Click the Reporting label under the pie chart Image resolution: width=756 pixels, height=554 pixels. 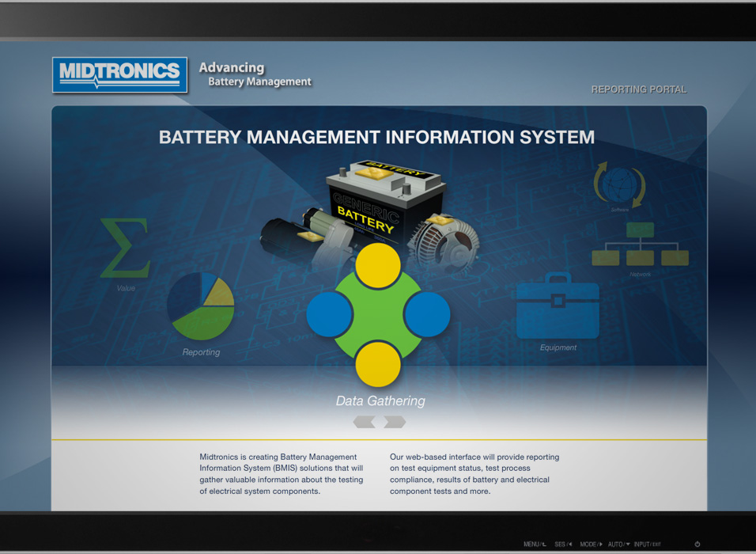tap(201, 352)
